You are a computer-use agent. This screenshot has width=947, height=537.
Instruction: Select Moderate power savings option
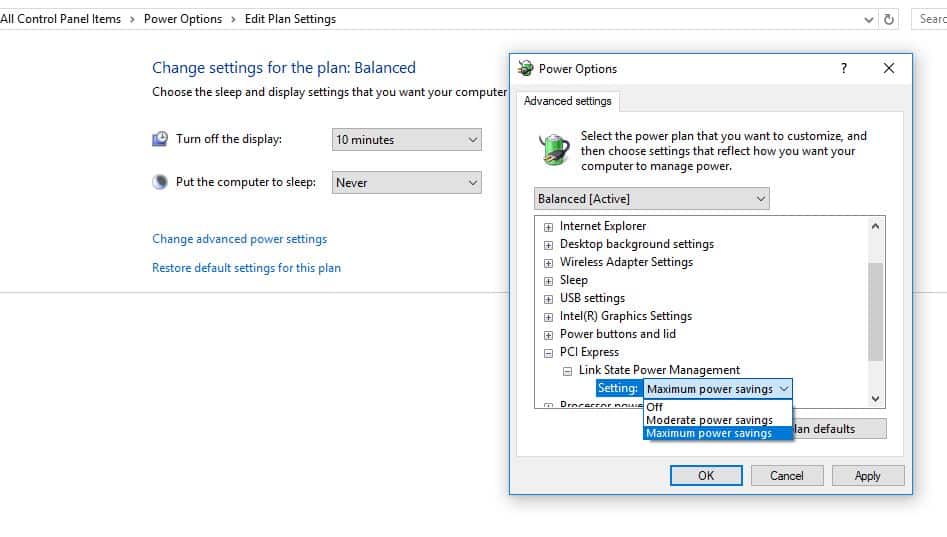point(709,421)
